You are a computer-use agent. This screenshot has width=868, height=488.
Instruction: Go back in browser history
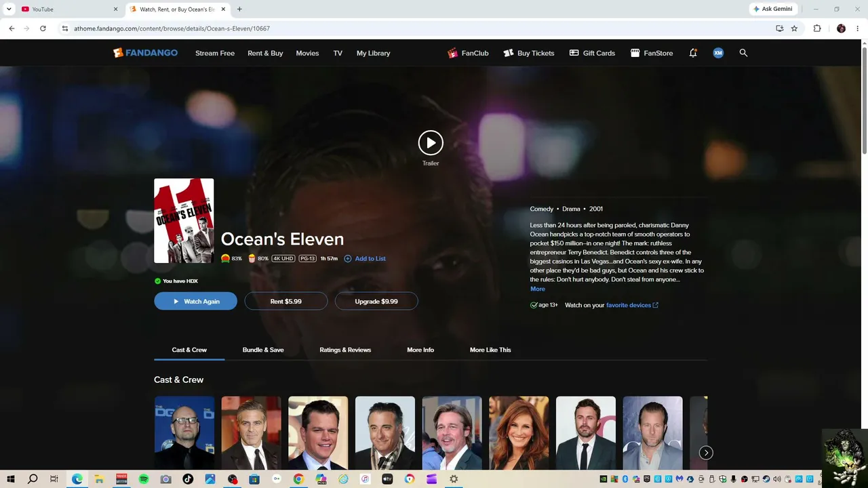coord(12,28)
